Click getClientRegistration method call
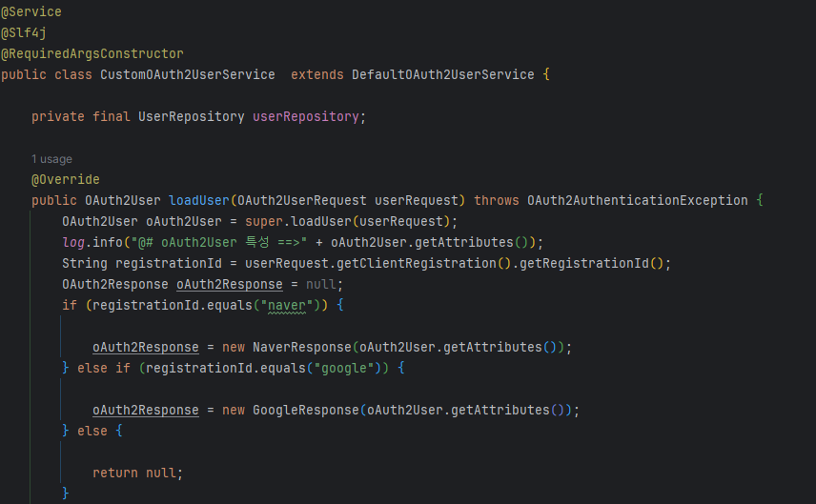 tap(417, 264)
